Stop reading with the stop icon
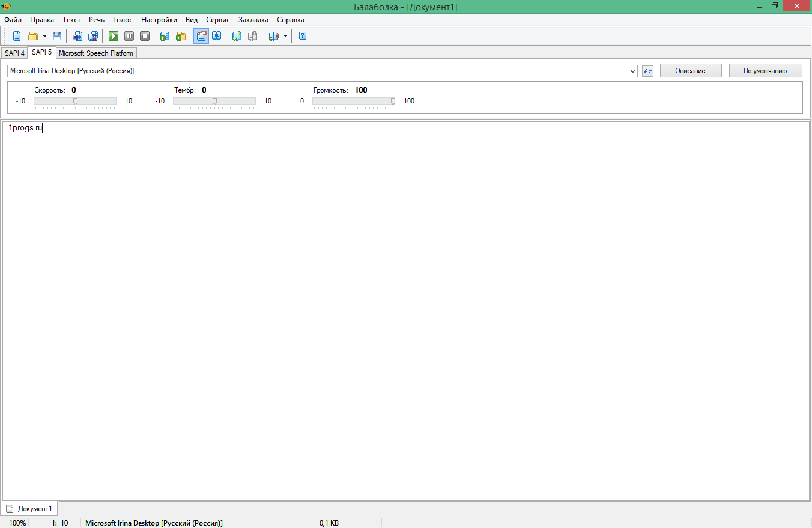 tap(145, 36)
